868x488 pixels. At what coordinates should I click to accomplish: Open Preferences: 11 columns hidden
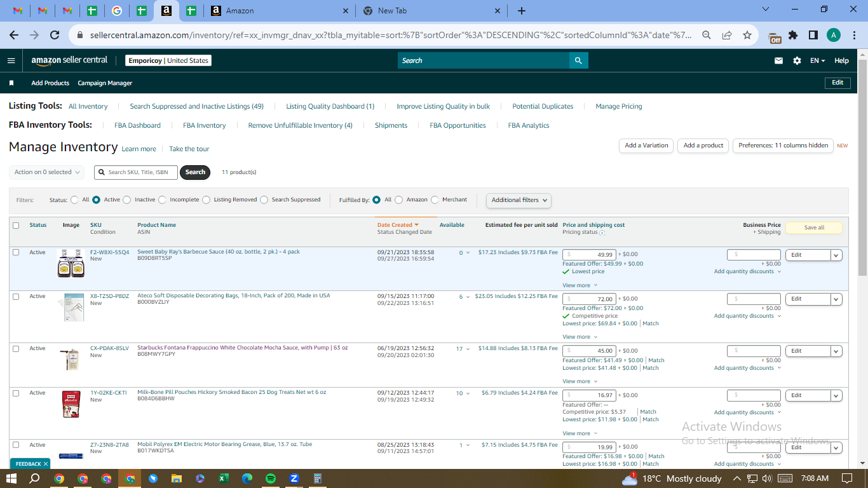783,146
